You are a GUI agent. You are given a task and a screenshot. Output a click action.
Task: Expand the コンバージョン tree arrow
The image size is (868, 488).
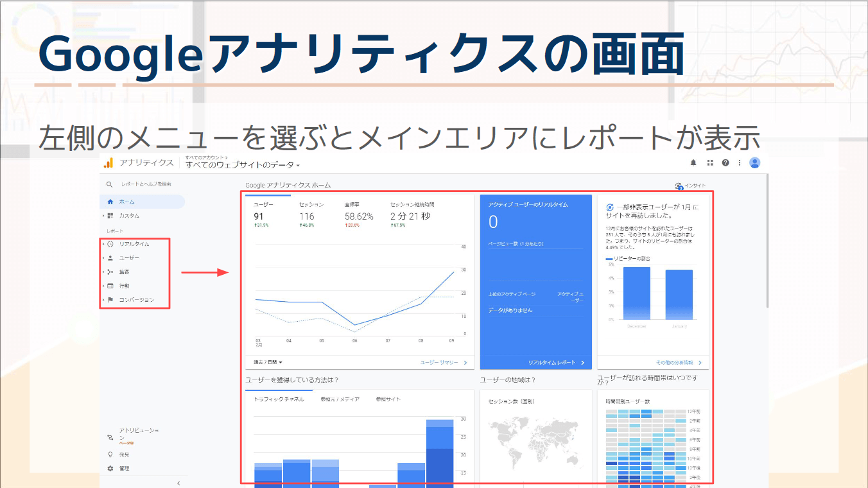coord(103,300)
